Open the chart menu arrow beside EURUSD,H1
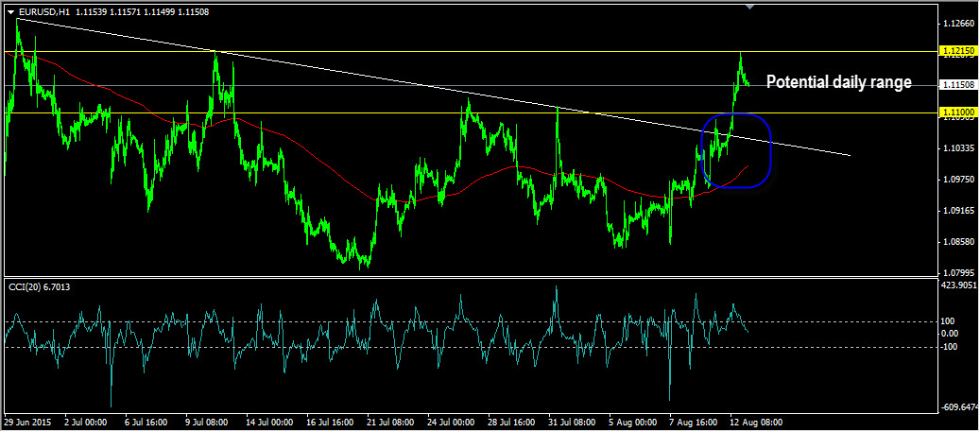Screen dimensions: 980x432 pos(10,11)
